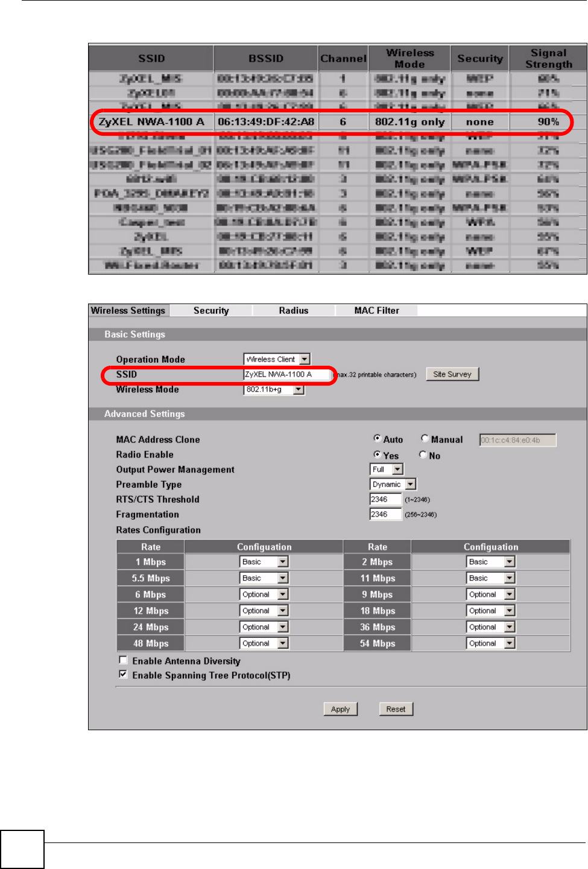Switch to the Wireless Settings tab

(x=128, y=310)
